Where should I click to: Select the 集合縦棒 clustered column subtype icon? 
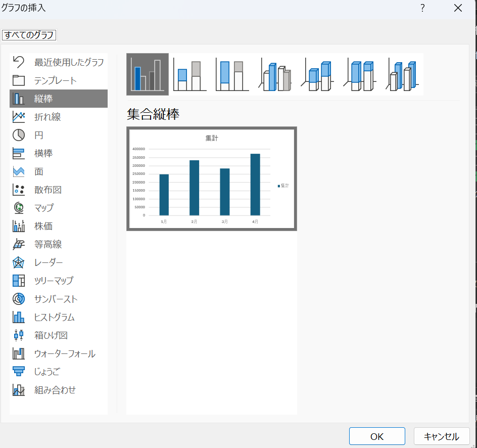[148, 75]
